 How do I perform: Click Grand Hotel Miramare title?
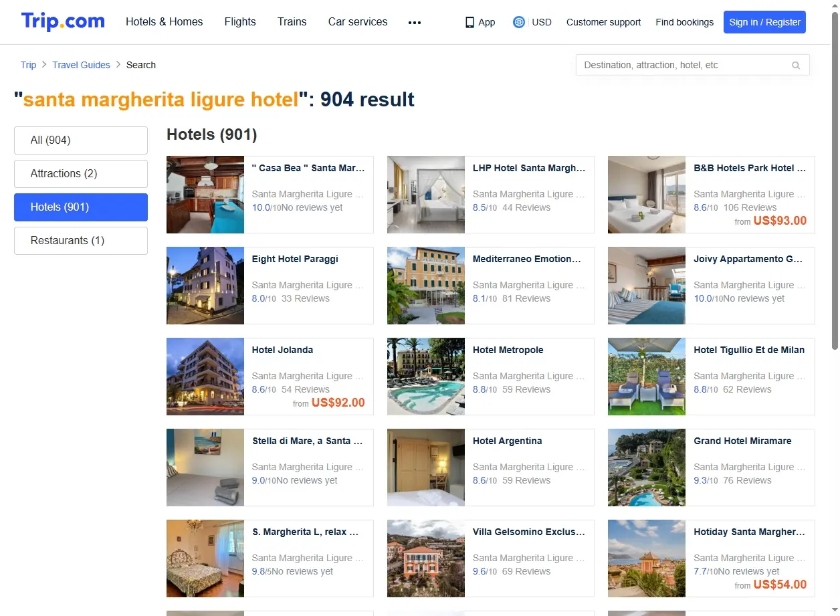(x=742, y=441)
